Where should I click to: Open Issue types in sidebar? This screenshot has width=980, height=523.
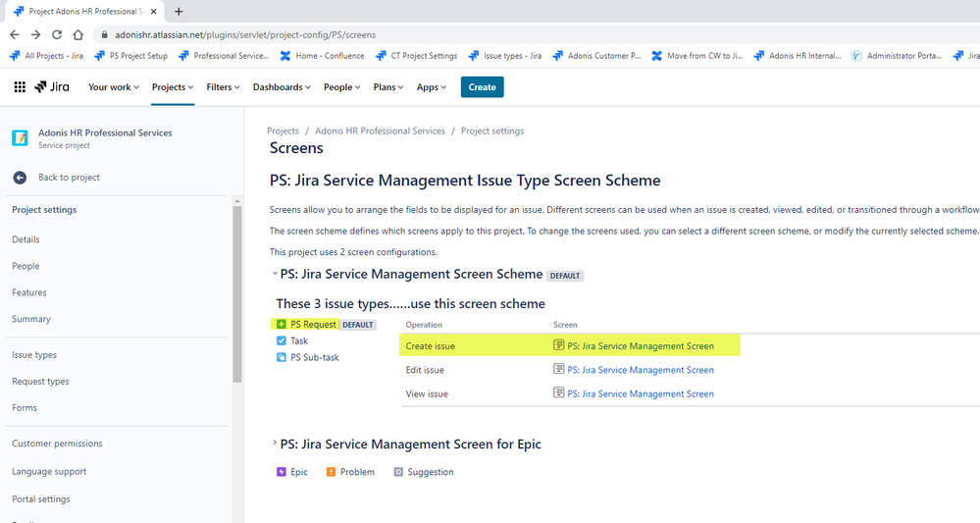coord(34,354)
